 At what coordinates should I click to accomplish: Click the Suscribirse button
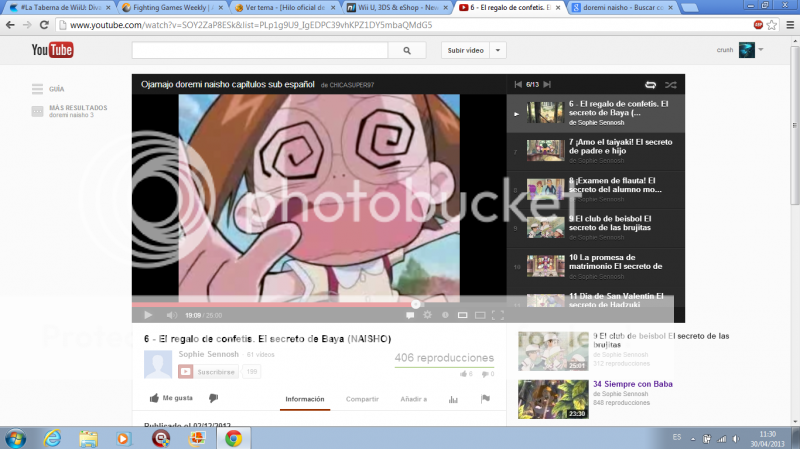pos(207,371)
